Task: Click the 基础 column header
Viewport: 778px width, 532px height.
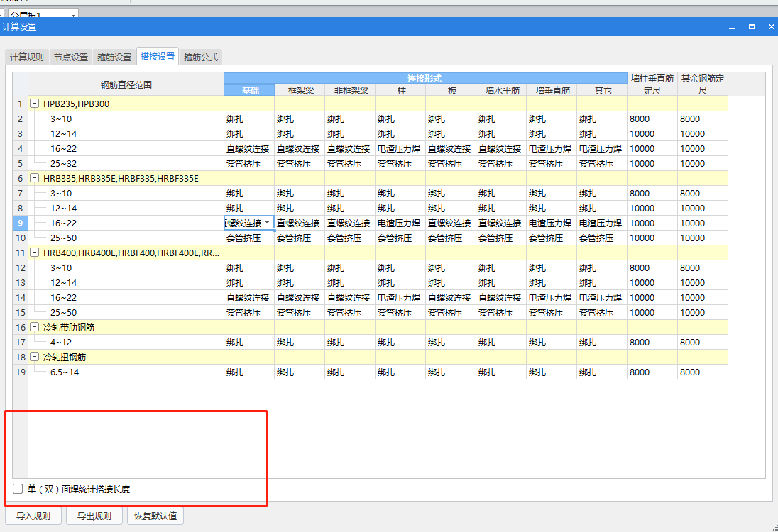Action: [x=249, y=90]
